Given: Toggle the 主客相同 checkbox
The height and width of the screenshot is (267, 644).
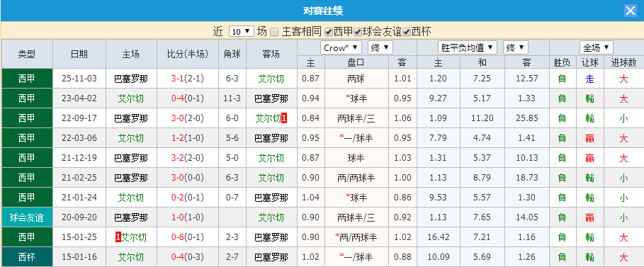Looking at the screenshot, I should pyautogui.click(x=274, y=32).
